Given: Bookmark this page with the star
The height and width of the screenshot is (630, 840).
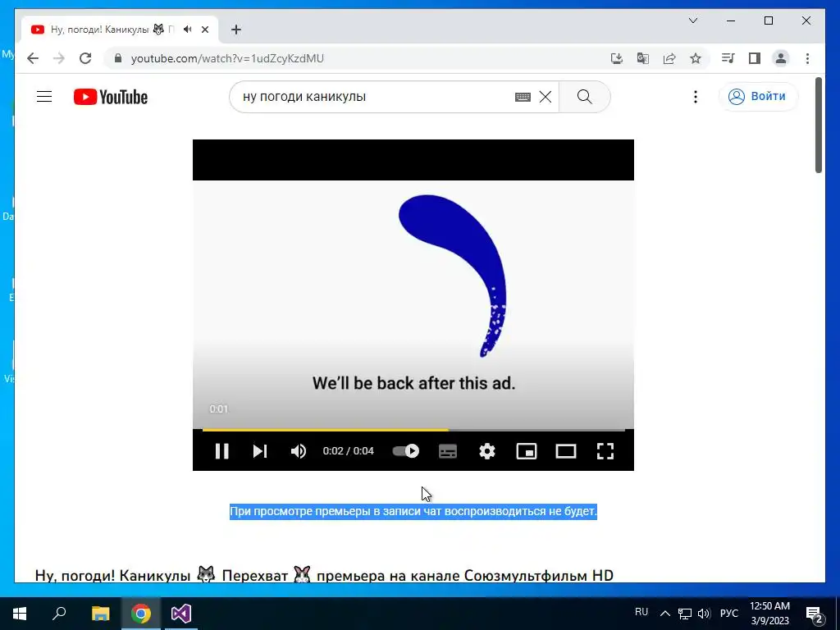Looking at the screenshot, I should click(x=696, y=58).
